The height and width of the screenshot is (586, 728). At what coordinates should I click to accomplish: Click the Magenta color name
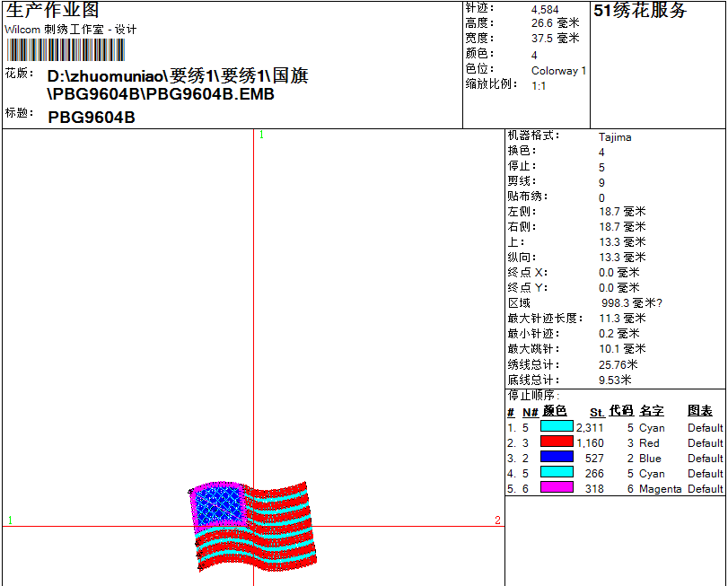[x=660, y=489]
